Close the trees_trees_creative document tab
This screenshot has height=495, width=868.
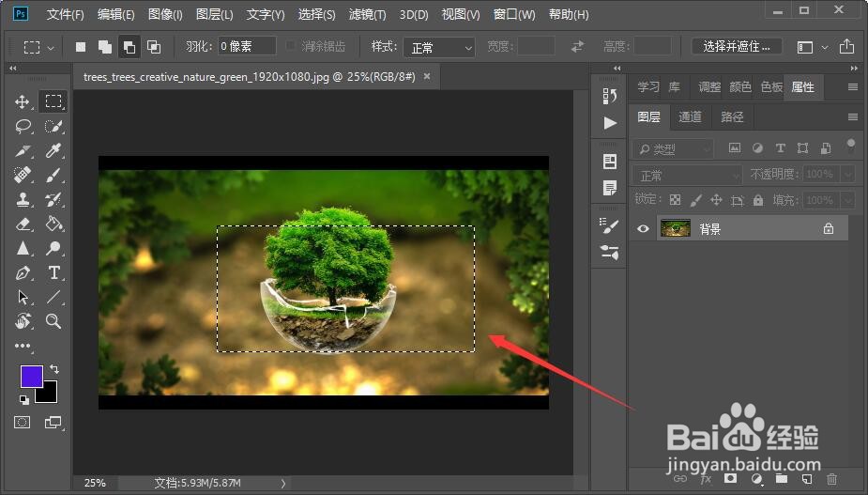pos(427,76)
